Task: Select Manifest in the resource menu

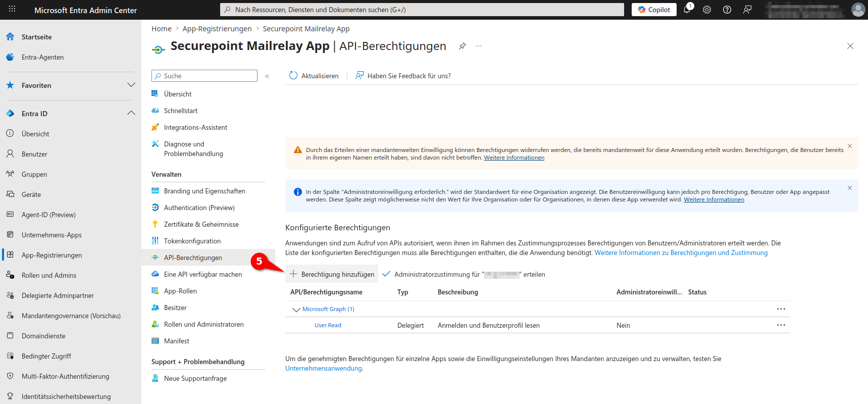Action: (x=176, y=341)
